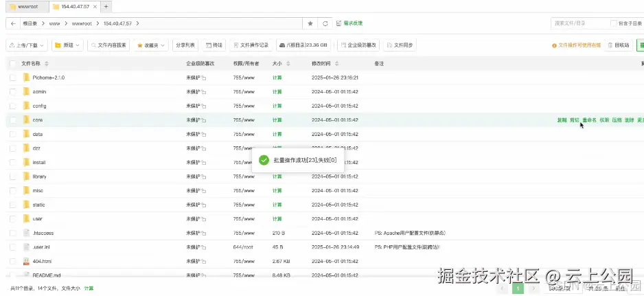Viewport: 644px width, 296px height.
Task: Open the library folder
Action: (39, 177)
